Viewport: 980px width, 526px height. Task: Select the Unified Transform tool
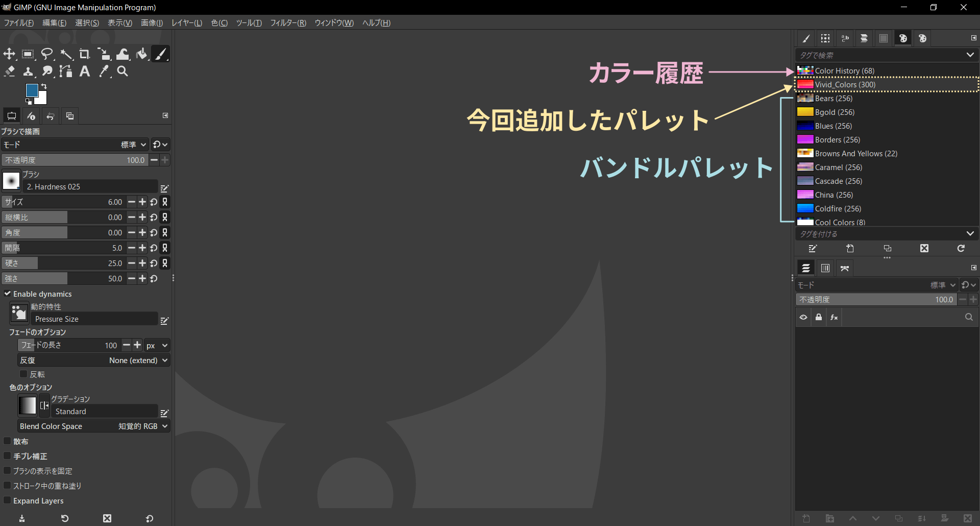(104, 54)
